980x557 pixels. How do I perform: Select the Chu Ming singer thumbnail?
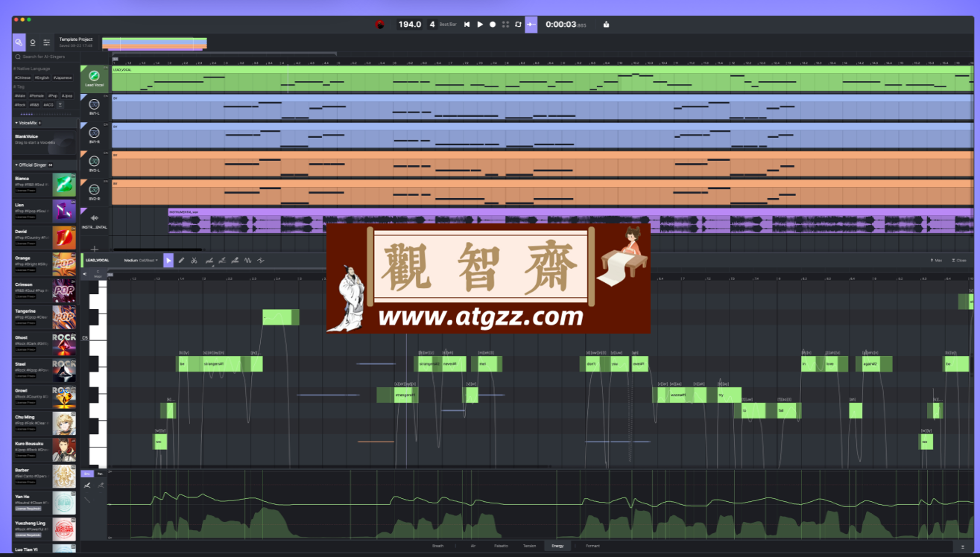point(64,424)
